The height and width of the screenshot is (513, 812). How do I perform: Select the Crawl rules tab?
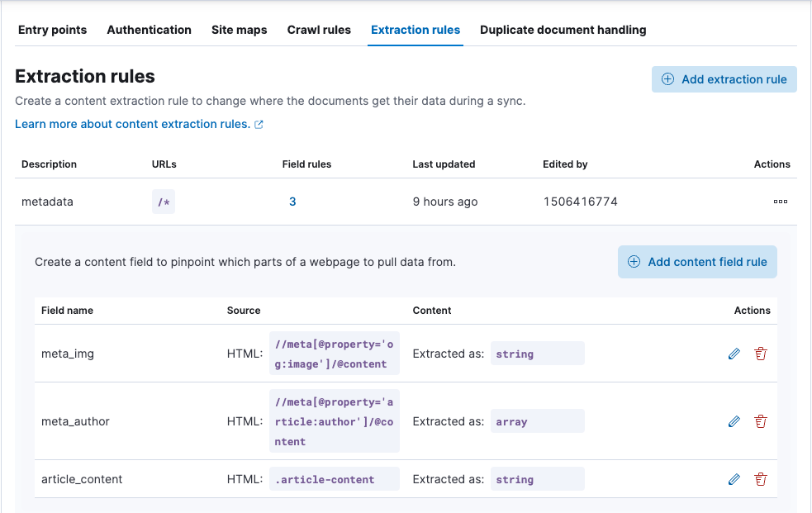tap(319, 30)
